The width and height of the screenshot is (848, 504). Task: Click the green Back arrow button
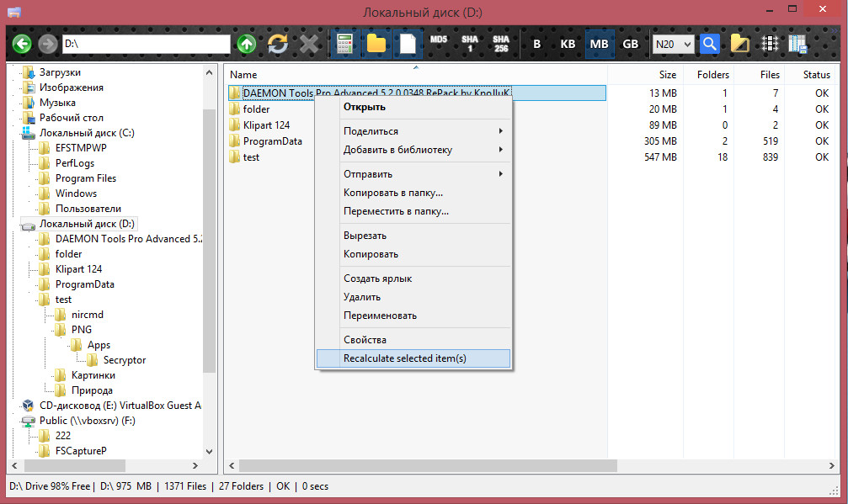point(22,44)
